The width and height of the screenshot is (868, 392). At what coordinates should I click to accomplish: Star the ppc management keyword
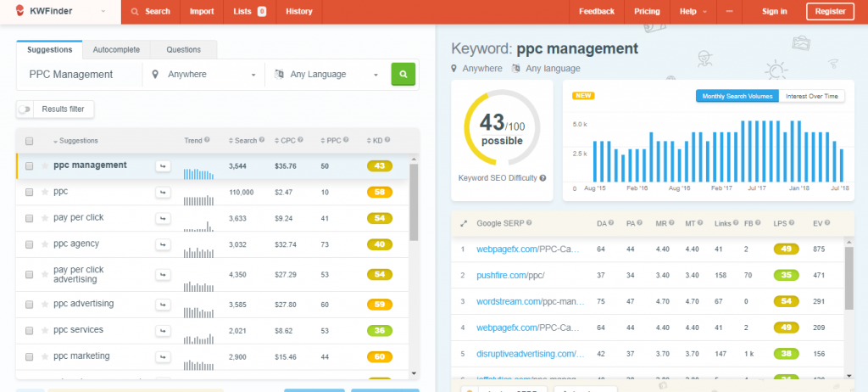click(45, 165)
